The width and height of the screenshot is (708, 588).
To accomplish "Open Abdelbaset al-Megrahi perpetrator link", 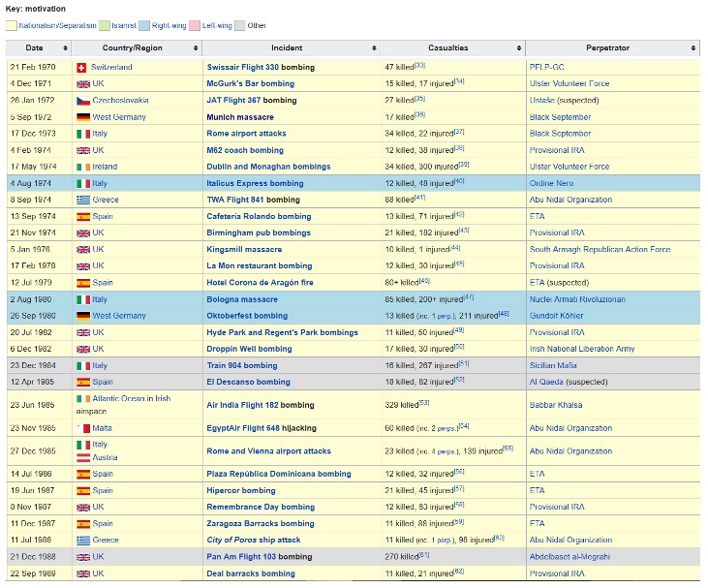I will point(569,557).
